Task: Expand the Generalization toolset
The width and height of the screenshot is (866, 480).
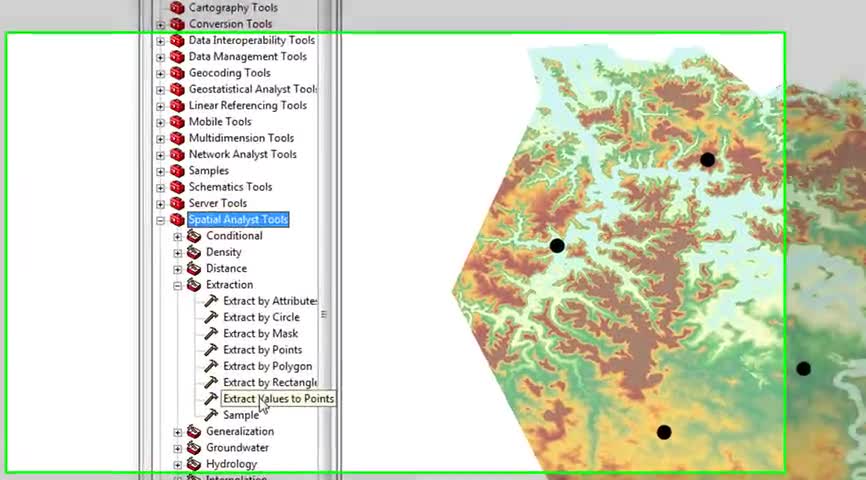Action: pos(177,432)
